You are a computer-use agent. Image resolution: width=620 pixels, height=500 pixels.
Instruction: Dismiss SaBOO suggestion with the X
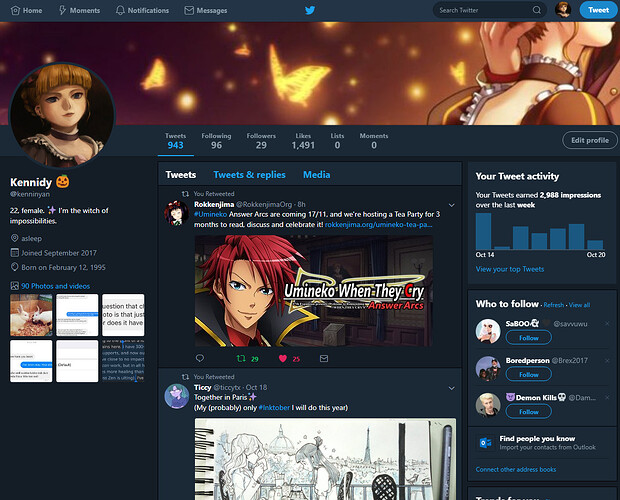point(607,324)
